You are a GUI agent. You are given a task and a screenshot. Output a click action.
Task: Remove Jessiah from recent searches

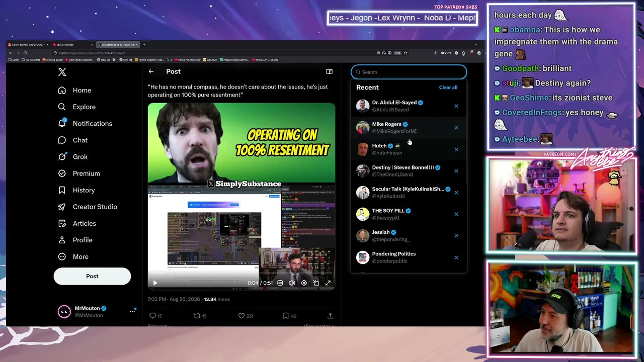click(456, 236)
